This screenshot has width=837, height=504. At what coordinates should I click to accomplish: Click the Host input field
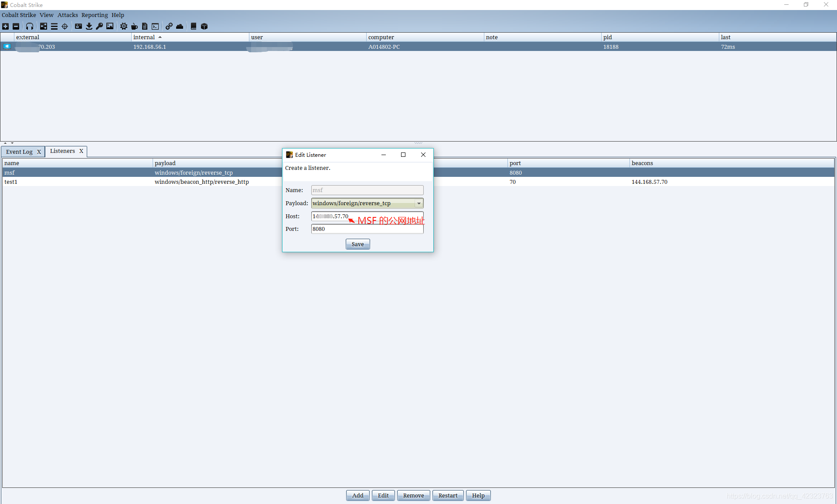(367, 216)
